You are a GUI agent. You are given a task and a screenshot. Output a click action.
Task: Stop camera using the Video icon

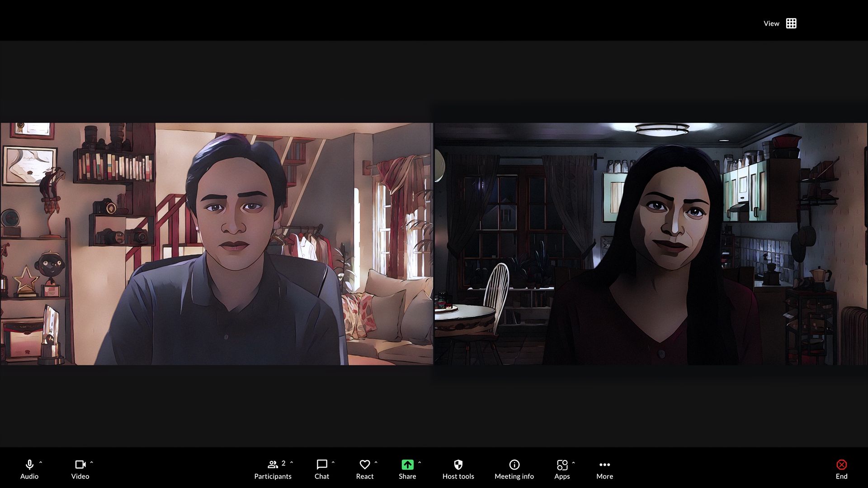point(80,465)
